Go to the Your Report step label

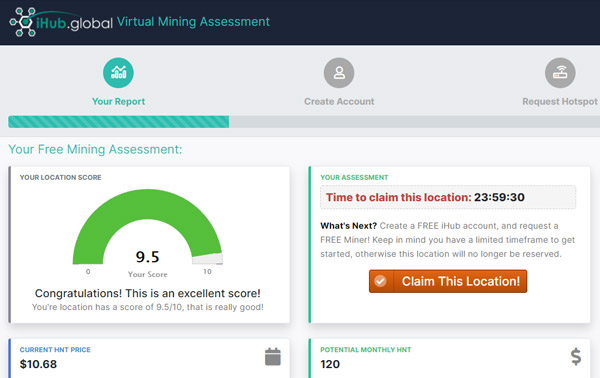(x=119, y=101)
